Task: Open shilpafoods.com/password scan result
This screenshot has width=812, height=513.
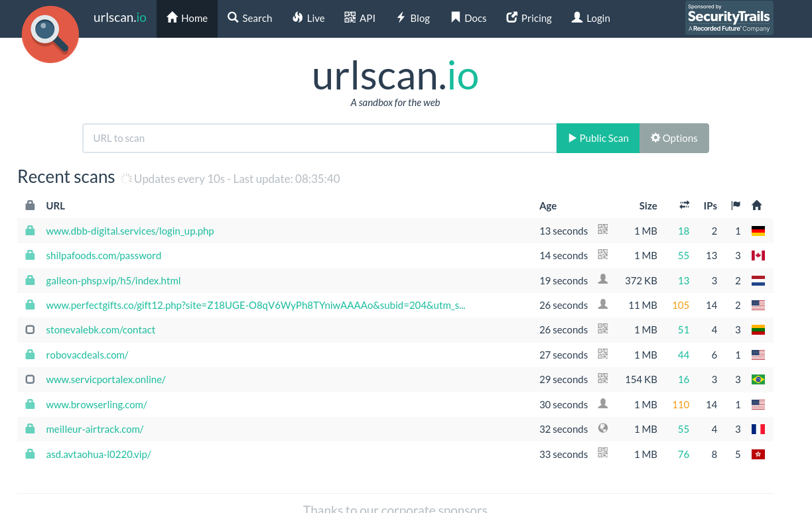Action: 103,256
